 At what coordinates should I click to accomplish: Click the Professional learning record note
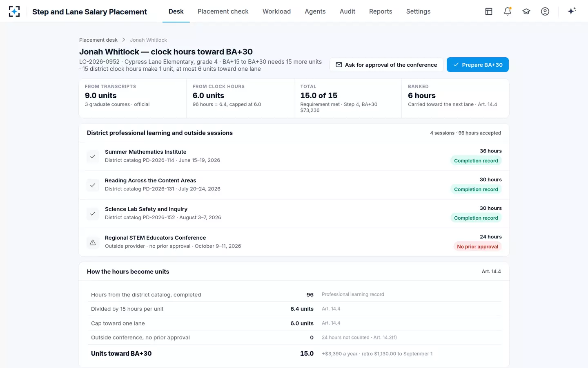click(x=353, y=294)
